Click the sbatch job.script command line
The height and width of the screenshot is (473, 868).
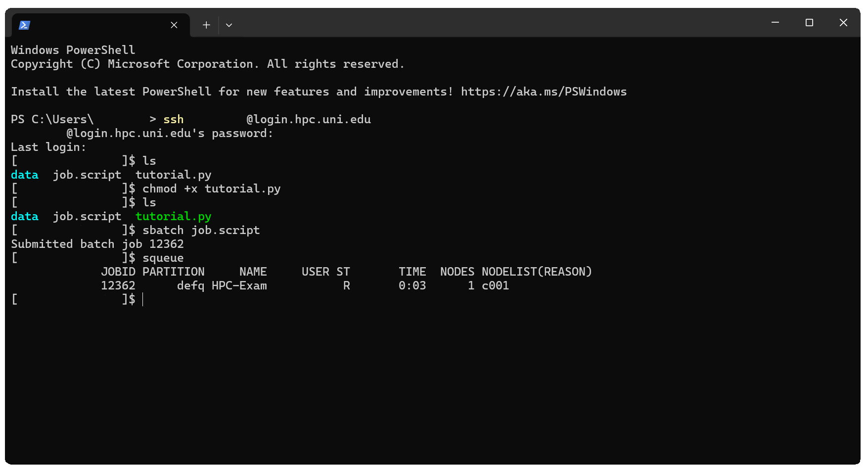201,231
